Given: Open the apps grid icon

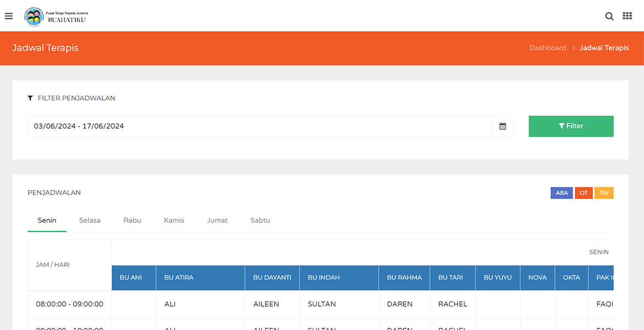Looking at the screenshot, I should click(x=627, y=16).
